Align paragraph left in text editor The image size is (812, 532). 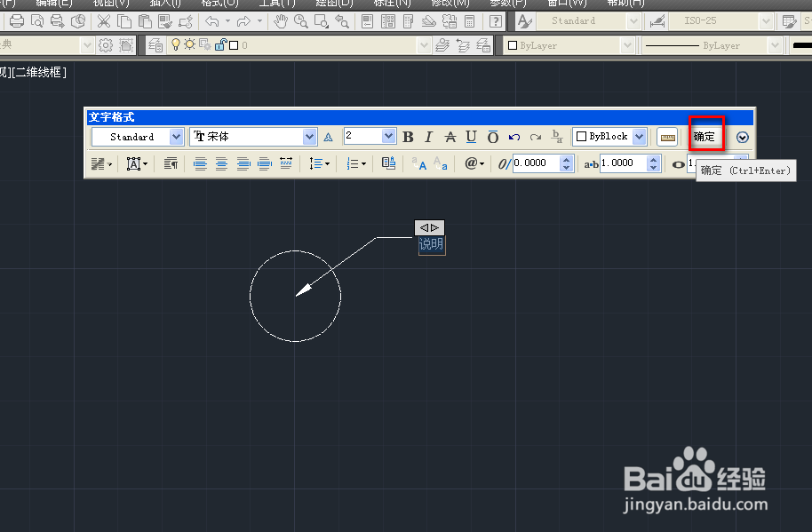coord(200,164)
